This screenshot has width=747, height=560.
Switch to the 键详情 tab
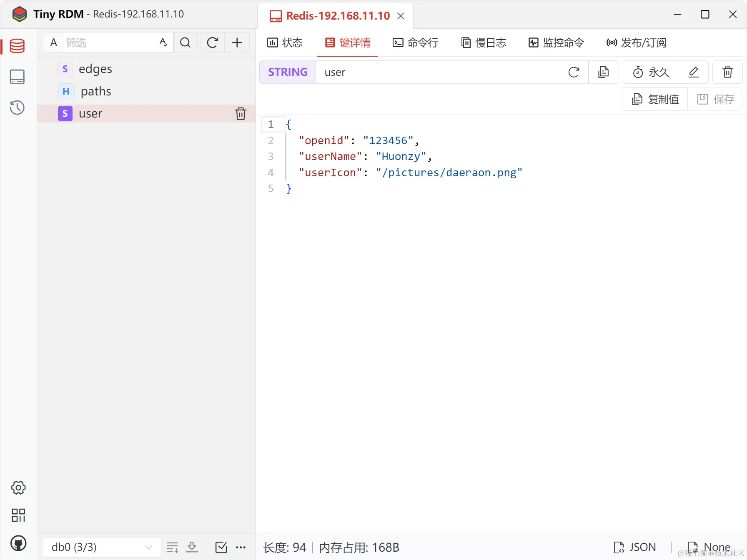pyautogui.click(x=348, y=42)
